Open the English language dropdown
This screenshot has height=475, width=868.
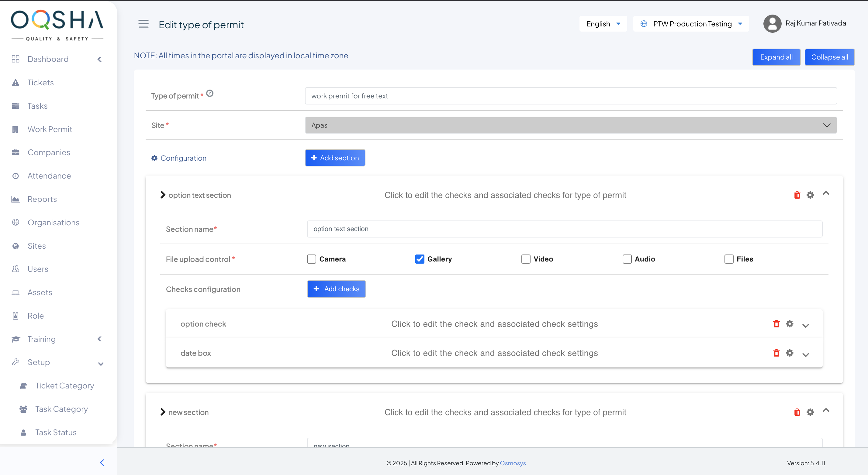click(x=603, y=24)
